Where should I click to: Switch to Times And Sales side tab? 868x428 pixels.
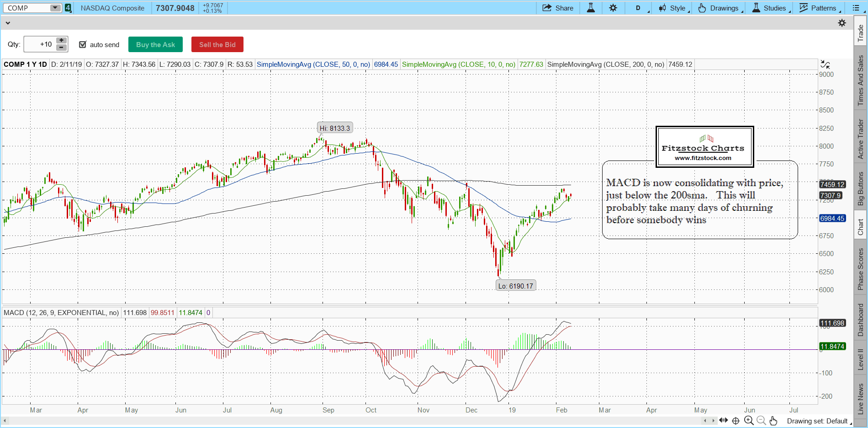(861, 80)
